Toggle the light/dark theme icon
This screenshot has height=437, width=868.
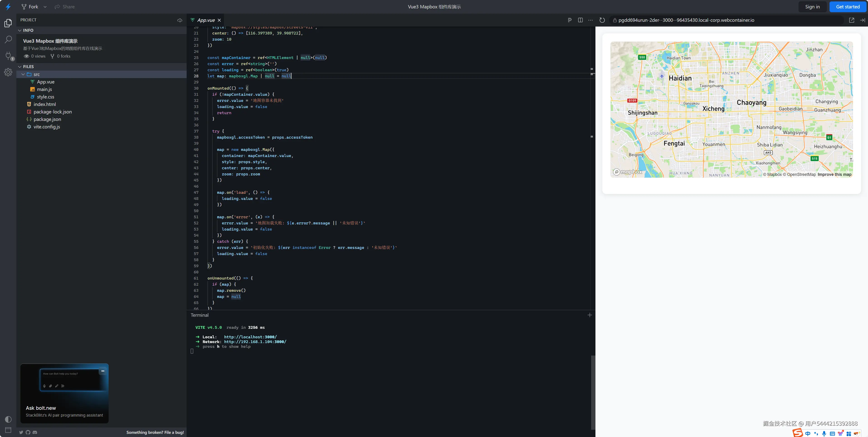pyautogui.click(x=8, y=419)
